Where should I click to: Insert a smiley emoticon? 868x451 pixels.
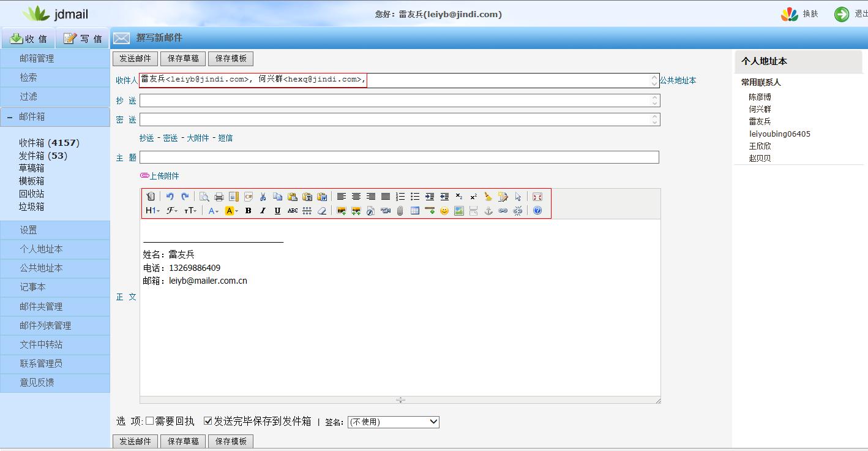444,211
